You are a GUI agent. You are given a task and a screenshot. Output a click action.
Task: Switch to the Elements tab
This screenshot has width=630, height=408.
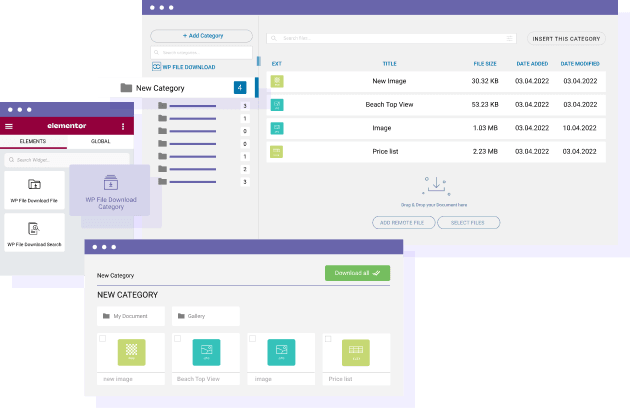(33, 142)
